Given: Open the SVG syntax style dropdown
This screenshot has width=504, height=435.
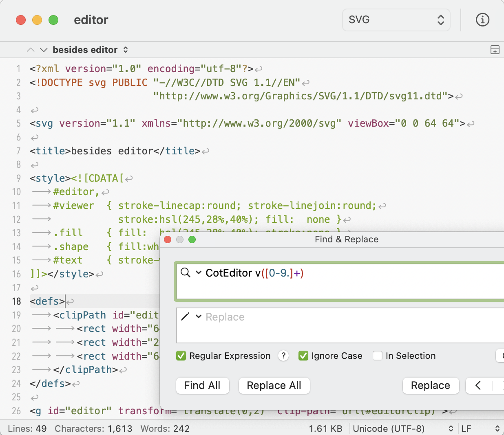Looking at the screenshot, I should [396, 20].
